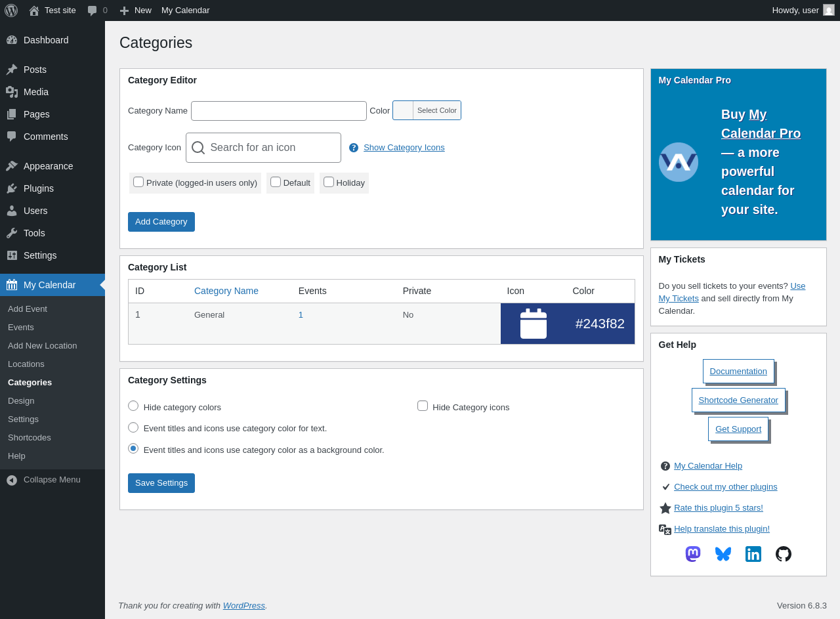Check the Holiday checkbox
The image size is (840, 619).
coord(329,182)
